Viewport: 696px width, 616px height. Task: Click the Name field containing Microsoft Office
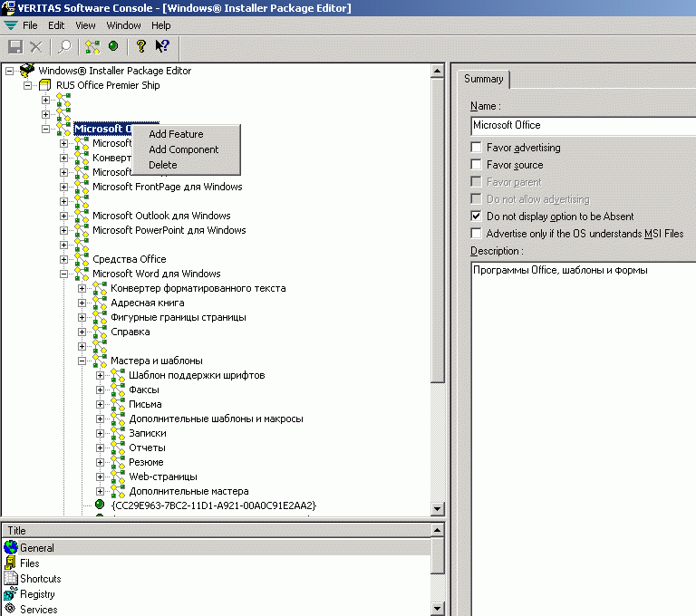point(584,125)
